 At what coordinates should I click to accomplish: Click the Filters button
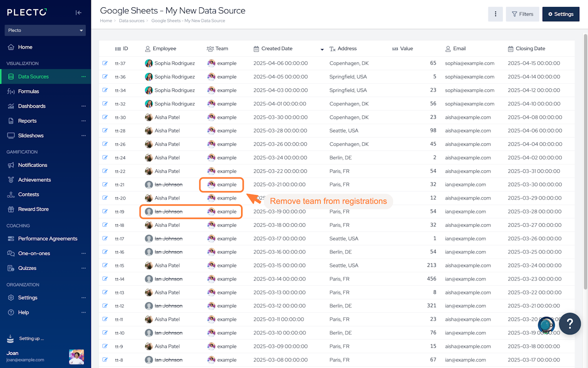click(522, 14)
